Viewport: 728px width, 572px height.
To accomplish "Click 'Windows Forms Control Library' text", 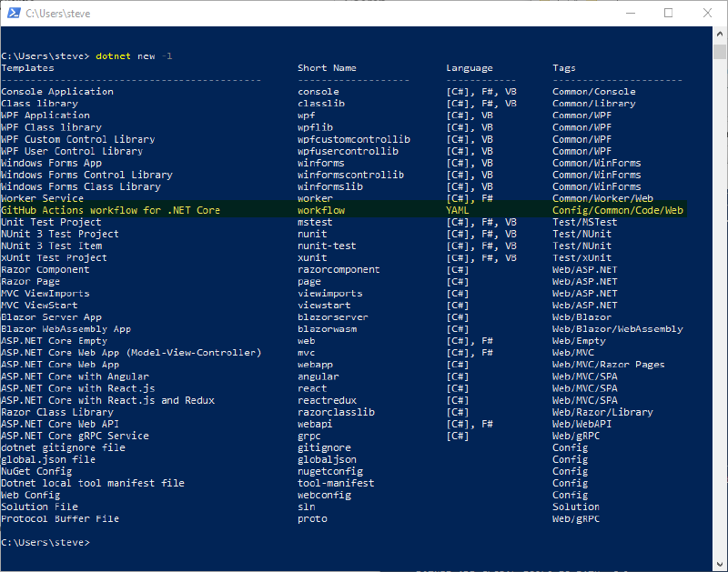I will click(x=86, y=175).
